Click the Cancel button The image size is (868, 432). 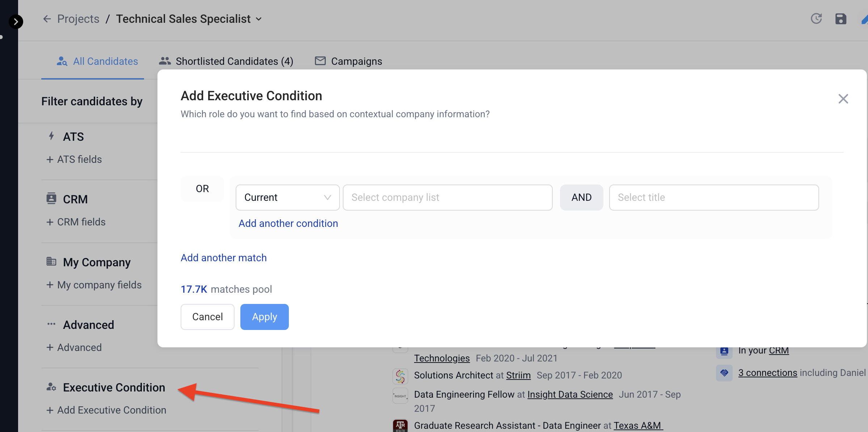click(207, 317)
